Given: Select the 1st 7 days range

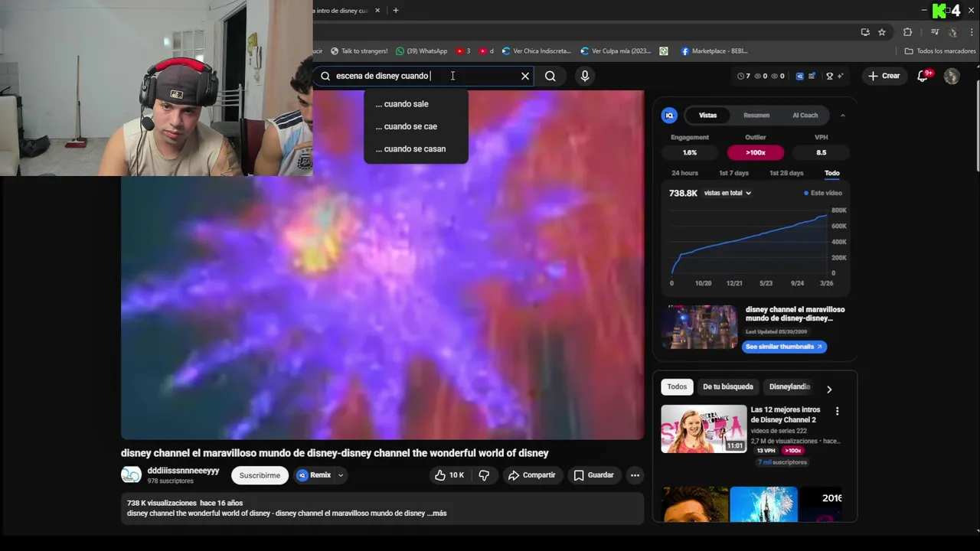Looking at the screenshot, I should 733,173.
